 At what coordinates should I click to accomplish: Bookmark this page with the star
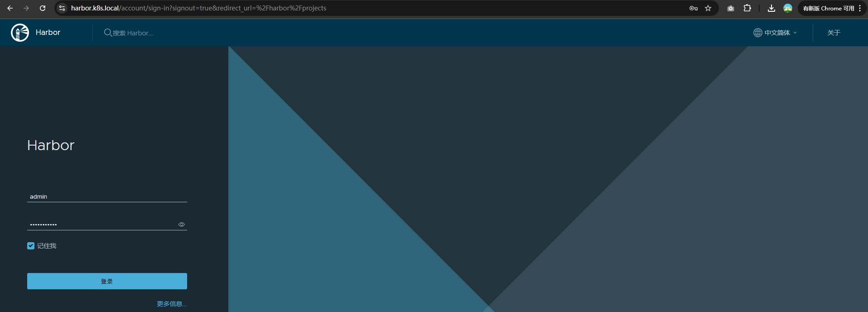[x=708, y=8]
